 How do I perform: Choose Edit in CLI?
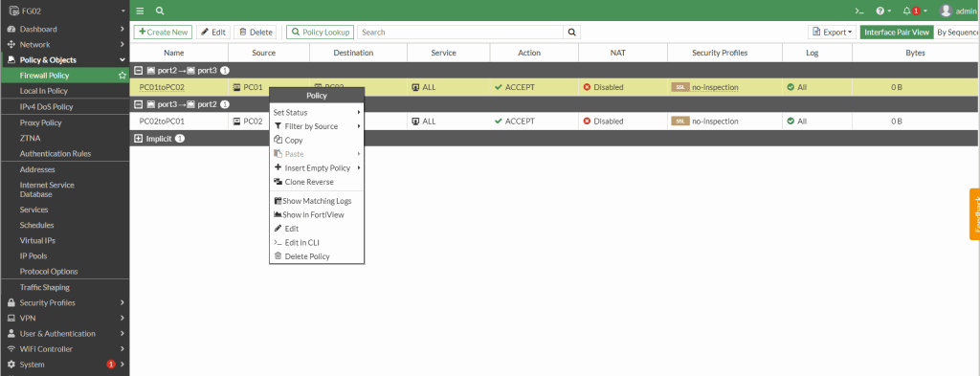click(317, 242)
